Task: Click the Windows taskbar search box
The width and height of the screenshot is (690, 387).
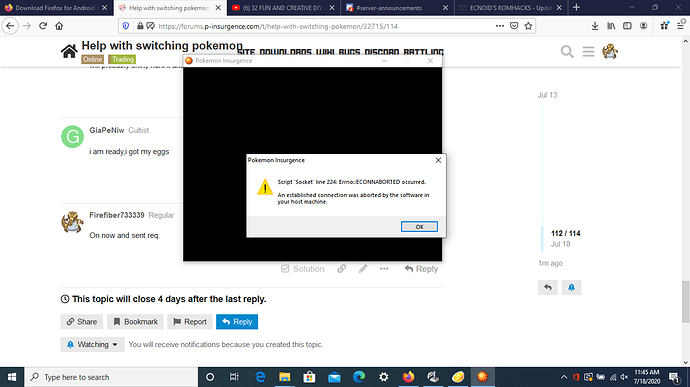Action: point(111,377)
